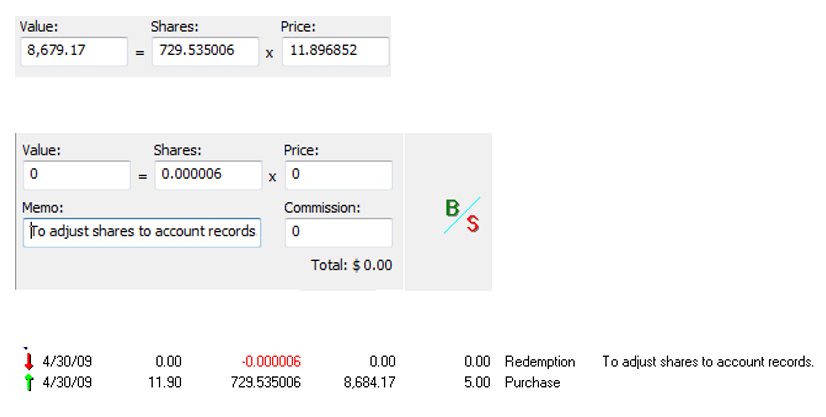This screenshot has height=417, width=826.
Task: Click the Total: $ 0.00 label
Action: click(x=351, y=265)
